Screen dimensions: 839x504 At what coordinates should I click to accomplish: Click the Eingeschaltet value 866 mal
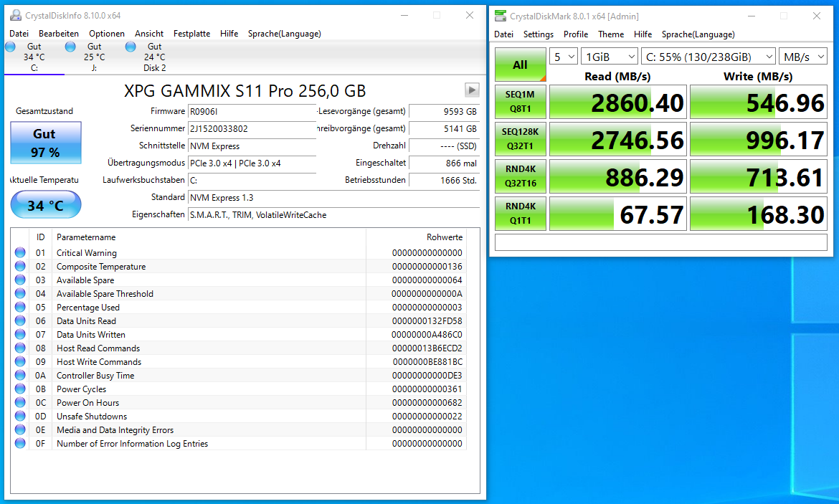[444, 163]
